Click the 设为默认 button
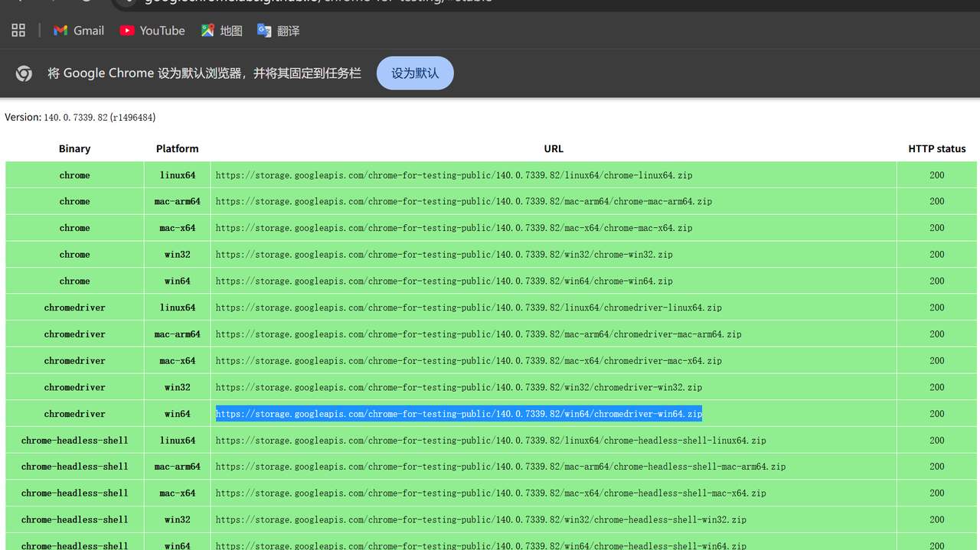This screenshot has height=550, width=980. 415,73
